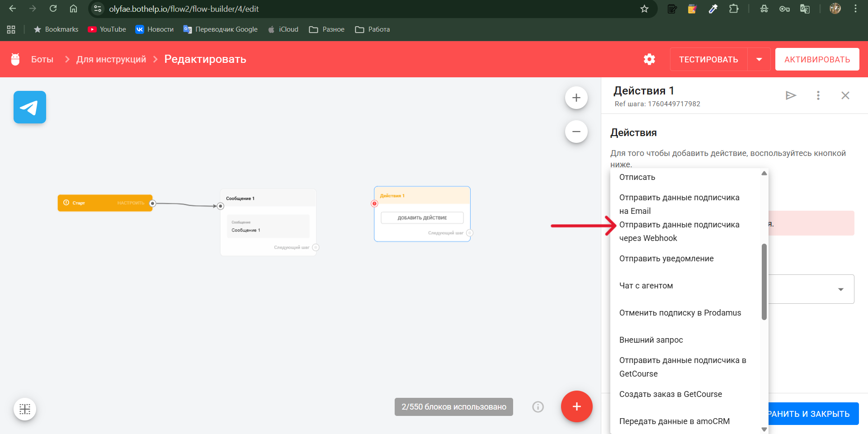Select Отправить данные подписчика через Webhook
Screen dimensions: 868x434
tap(679, 231)
